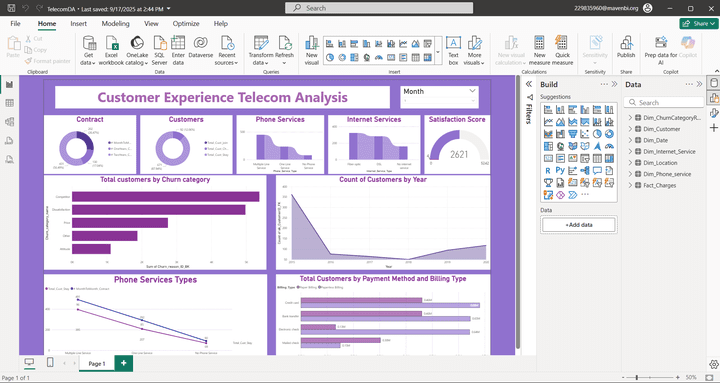The width and height of the screenshot is (720, 383).
Task: Open the Help ribbon tab
Action: [220, 23]
